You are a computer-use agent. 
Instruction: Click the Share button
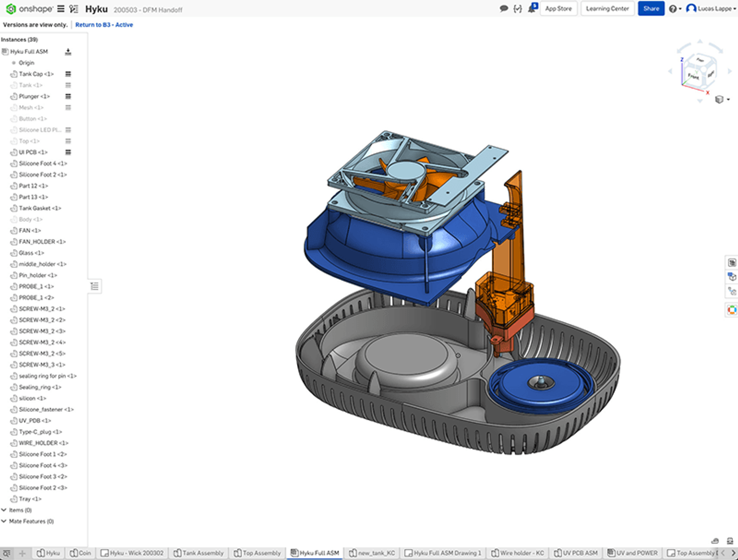[651, 8]
